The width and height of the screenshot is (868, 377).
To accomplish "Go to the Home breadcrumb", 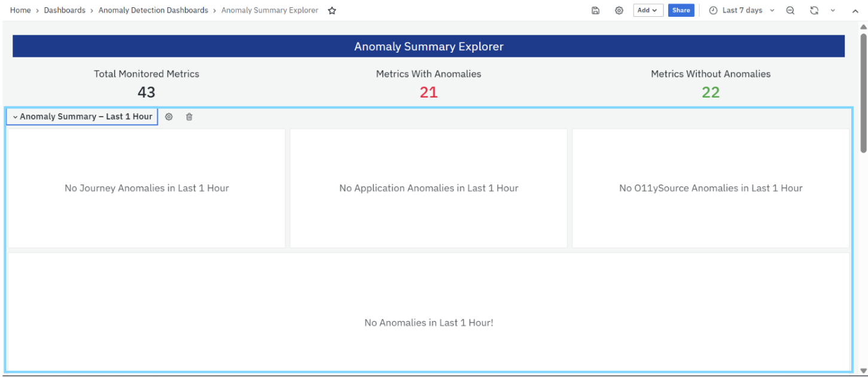I will pyautogui.click(x=20, y=10).
